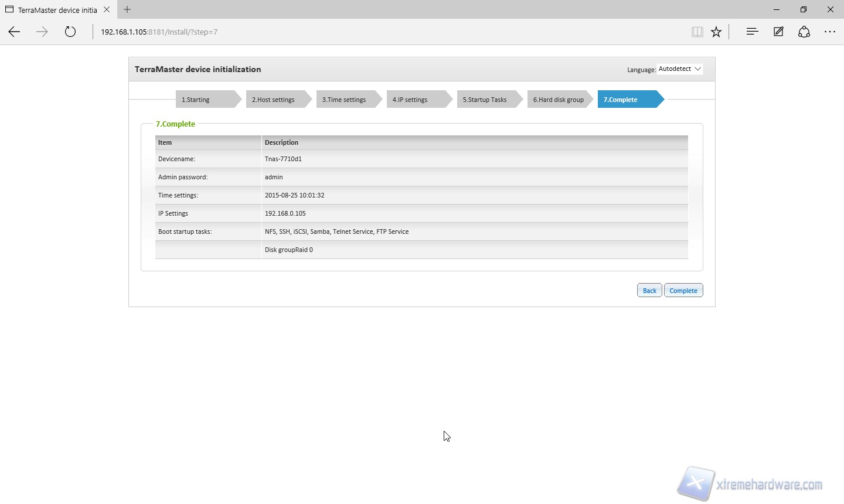Open a new tab with plus icon
Viewport: 844px width, 504px height.
(127, 9)
